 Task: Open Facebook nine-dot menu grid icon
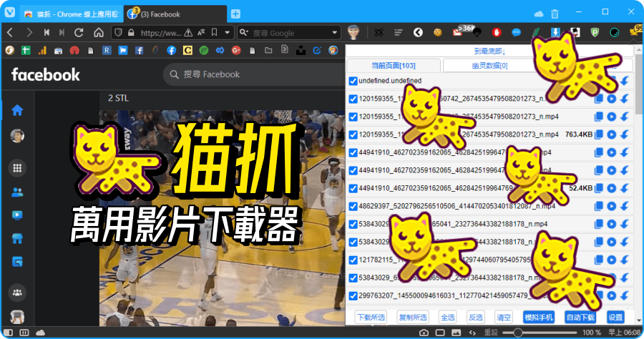(x=17, y=168)
